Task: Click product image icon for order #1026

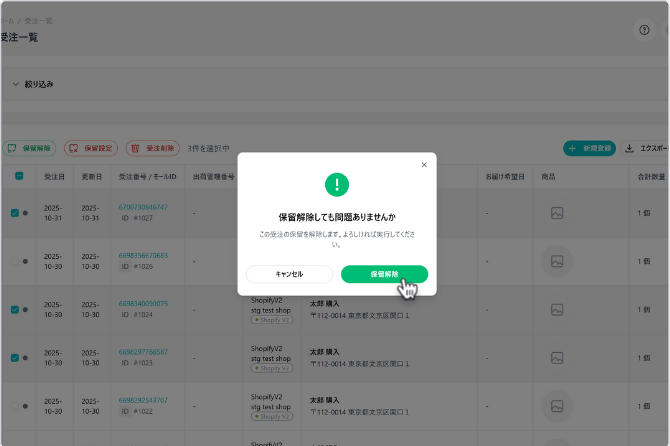Action: (x=557, y=261)
